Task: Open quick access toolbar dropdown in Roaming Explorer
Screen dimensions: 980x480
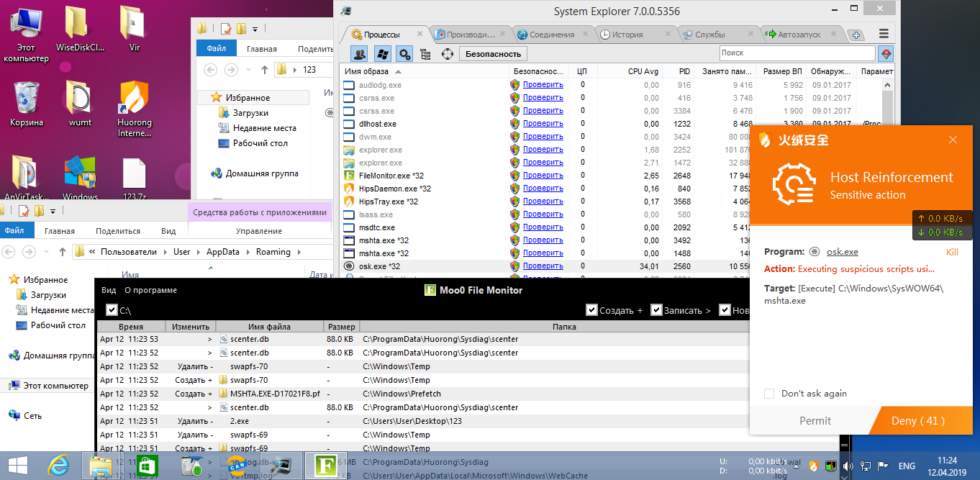Action: click(54, 211)
